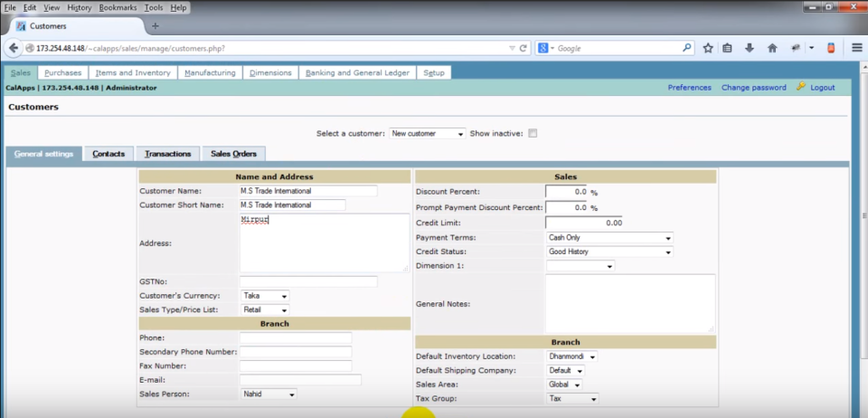This screenshot has height=418, width=868.
Task: Open the Items and Inventory tab
Action: pyautogui.click(x=133, y=72)
